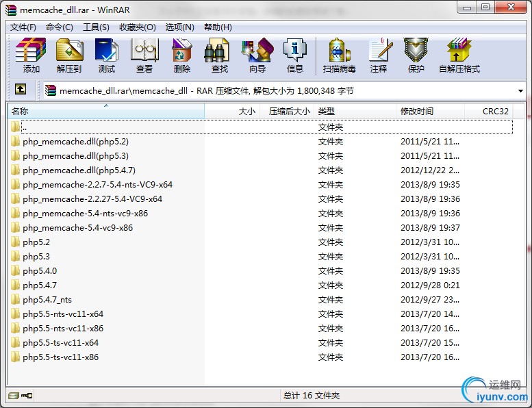Sort by CRC32 column header
Viewport: 532px width, 408px height.
pyautogui.click(x=489, y=112)
